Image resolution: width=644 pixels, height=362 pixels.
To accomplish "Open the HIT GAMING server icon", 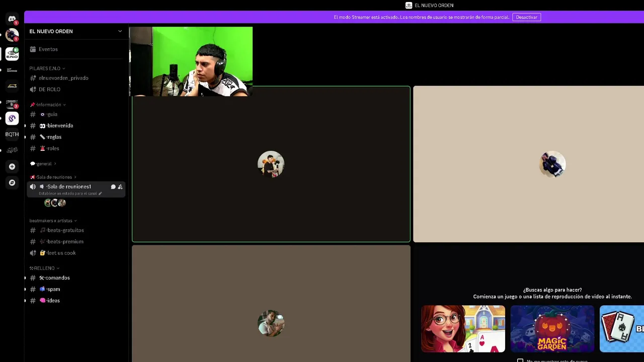I will pyautogui.click(x=12, y=70).
